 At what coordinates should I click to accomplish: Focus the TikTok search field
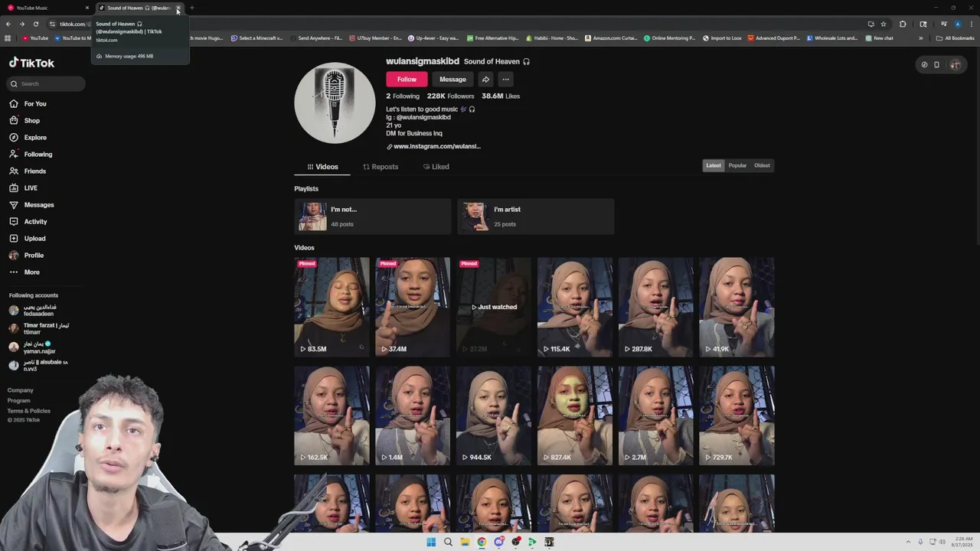[46, 83]
